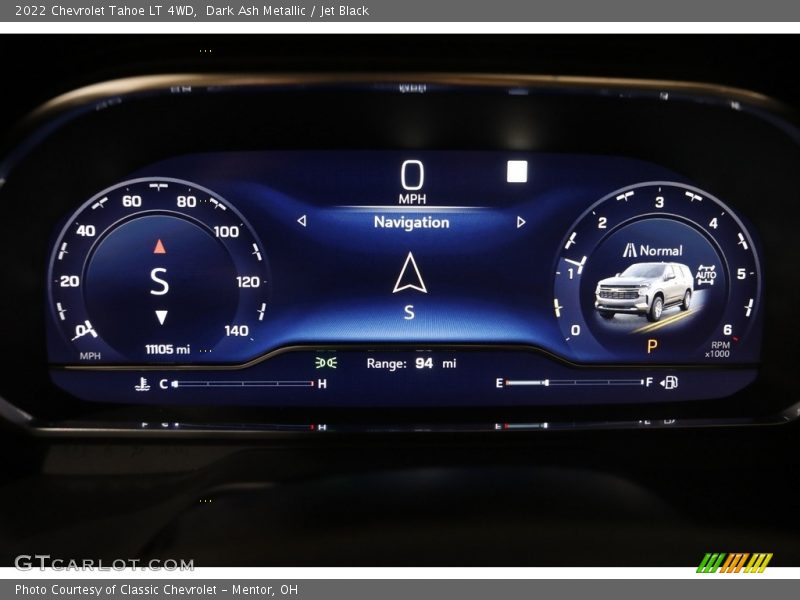Click the AUTO 4WD mode icon
The height and width of the screenshot is (600, 800).
coord(706,274)
